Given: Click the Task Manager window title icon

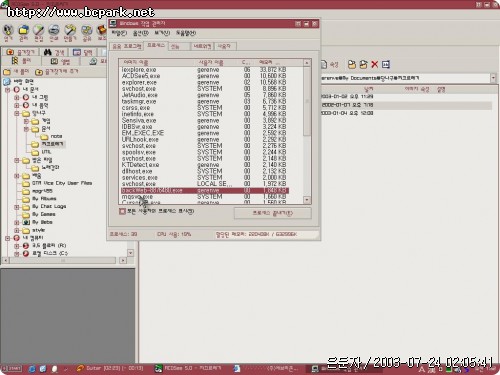Looking at the screenshot, I should (x=114, y=23).
